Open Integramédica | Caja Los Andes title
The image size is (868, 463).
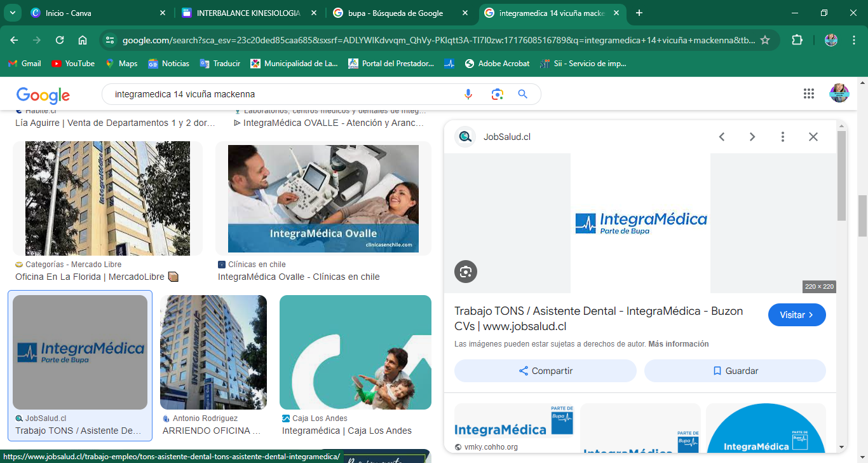tap(347, 431)
